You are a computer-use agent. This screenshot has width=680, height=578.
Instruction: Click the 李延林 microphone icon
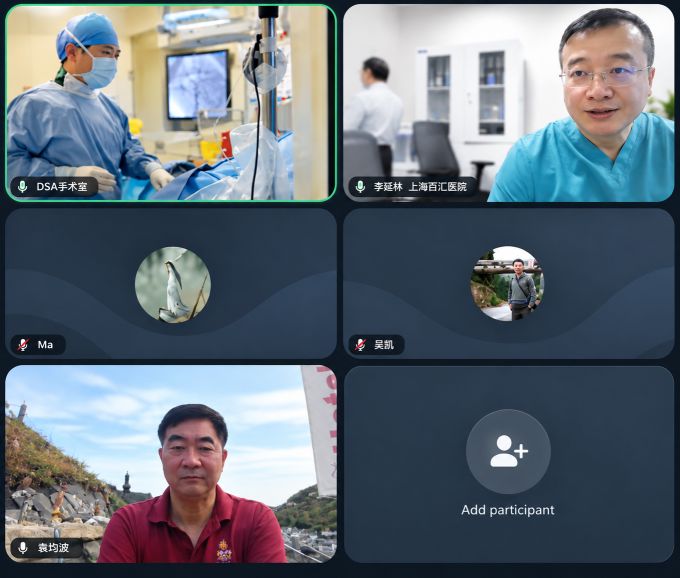click(x=360, y=187)
